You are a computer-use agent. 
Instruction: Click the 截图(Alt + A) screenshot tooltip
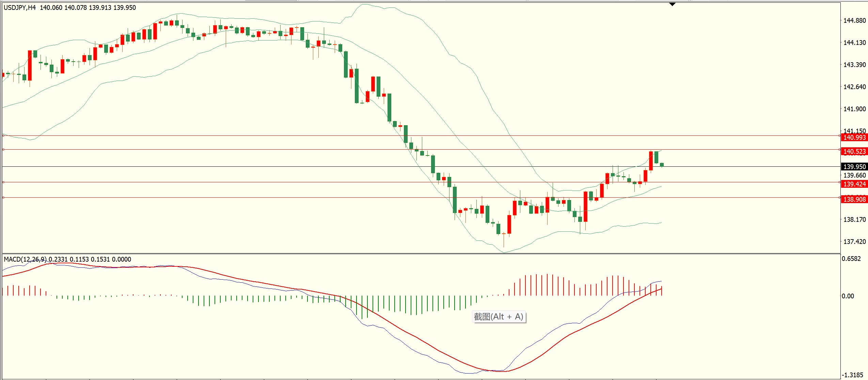point(499,317)
